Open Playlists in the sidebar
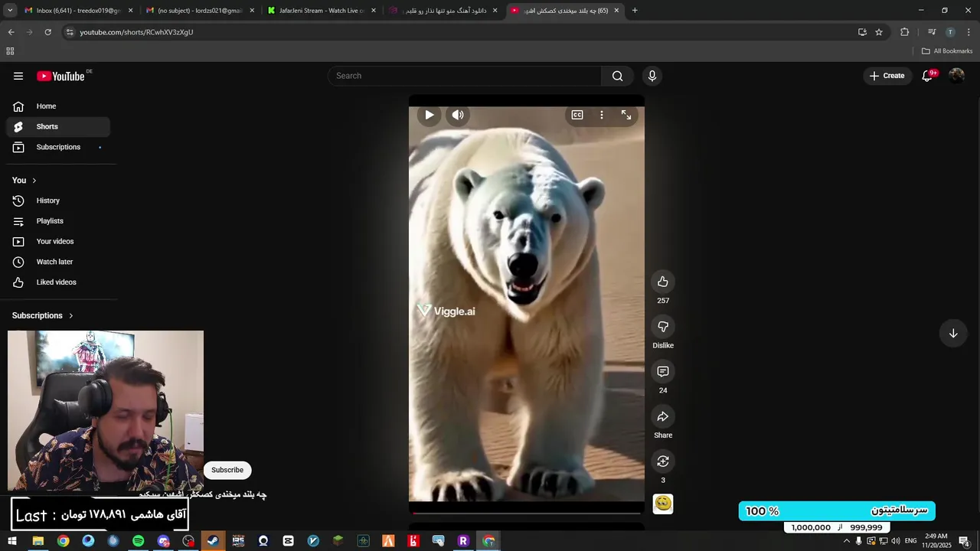Viewport: 980px width, 551px height. (58, 221)
